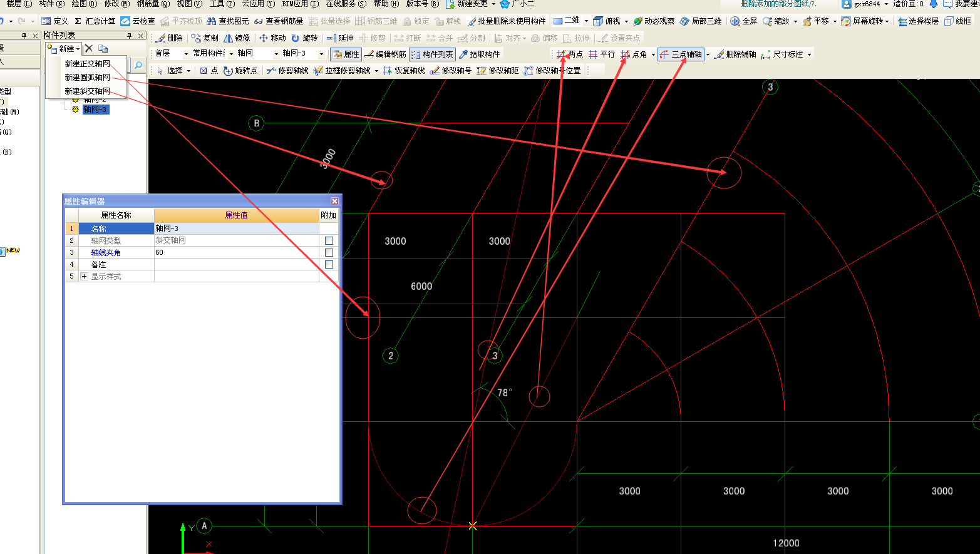
Task: Choose 新建圆弧轴网 from new menu
Action: (x=87, y=78)
